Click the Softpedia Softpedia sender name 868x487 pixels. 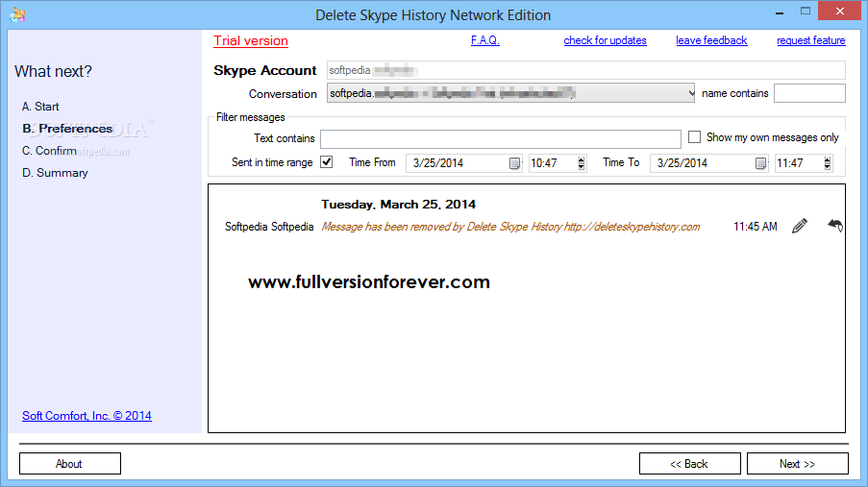pos(269,227)
